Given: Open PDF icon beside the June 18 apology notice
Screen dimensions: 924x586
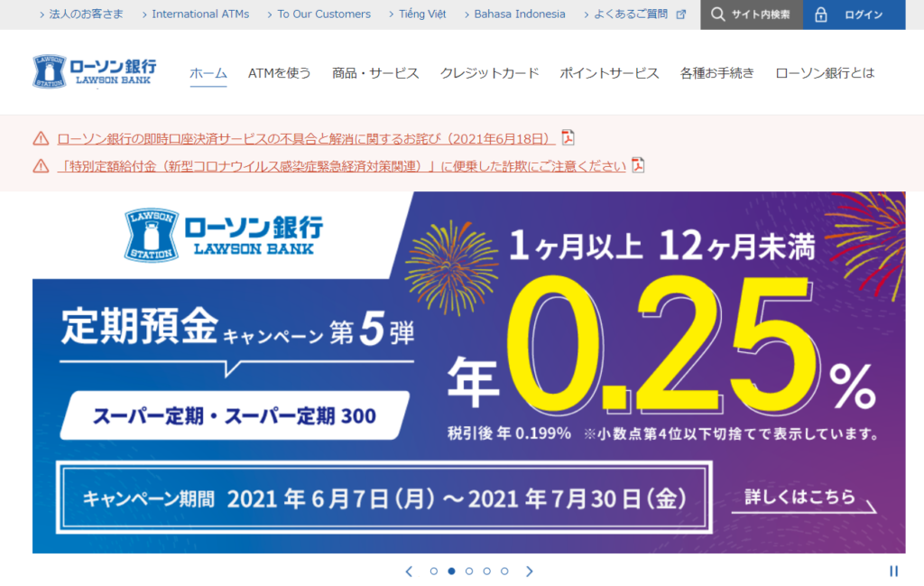Looking at the screenshot, I should [568, 137].
